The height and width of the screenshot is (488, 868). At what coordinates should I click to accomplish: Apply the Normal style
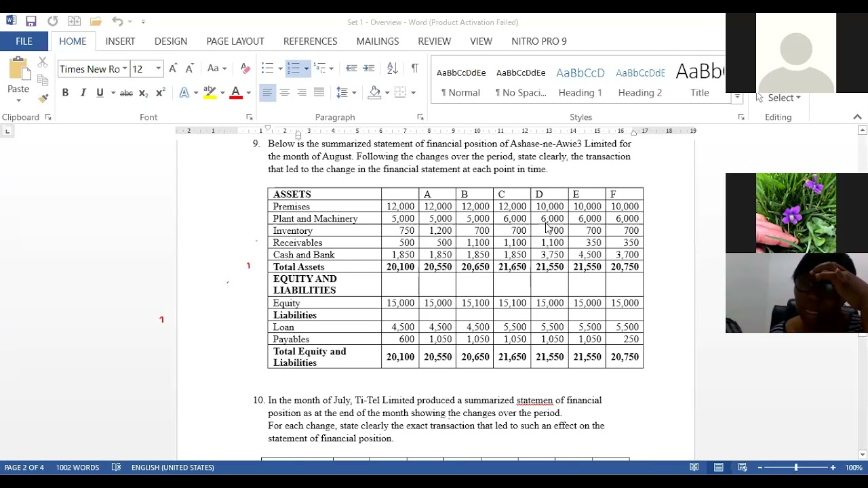461,81
